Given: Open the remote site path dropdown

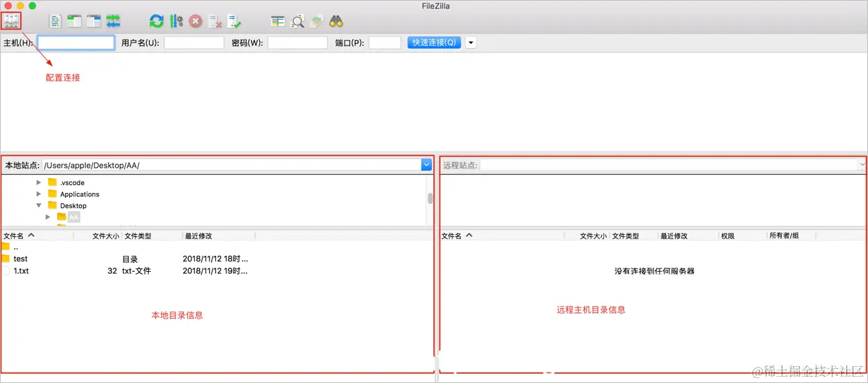Looking at the screenshot, I should coord(862,165).
